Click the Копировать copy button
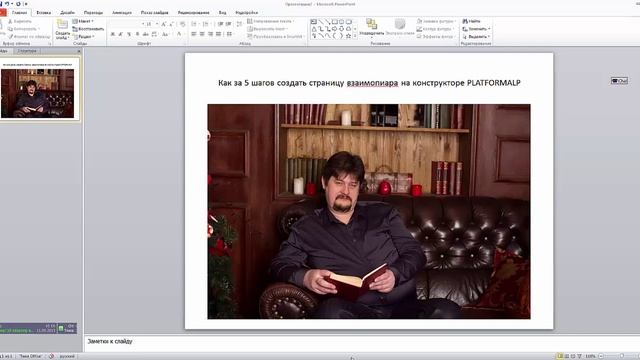The image size is (640, 360). (x=24, y=29)
